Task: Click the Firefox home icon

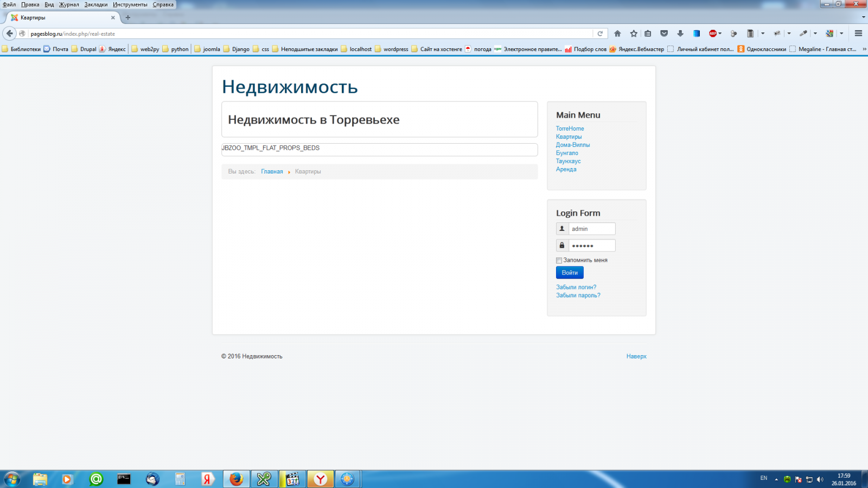Action: point(617,34)
